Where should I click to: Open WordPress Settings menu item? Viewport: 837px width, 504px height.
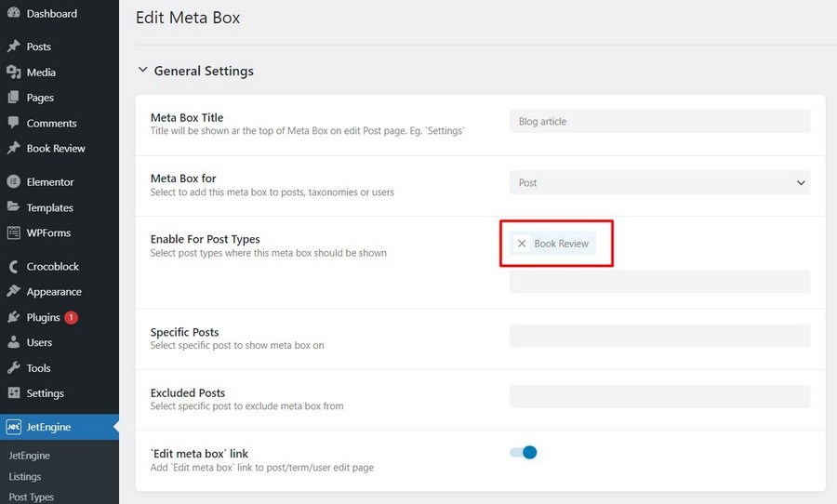point(46,393)
